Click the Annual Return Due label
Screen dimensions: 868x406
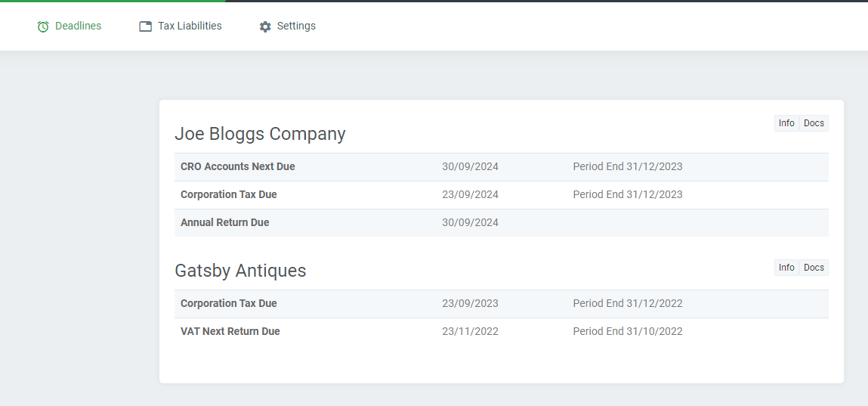(225, 223)
